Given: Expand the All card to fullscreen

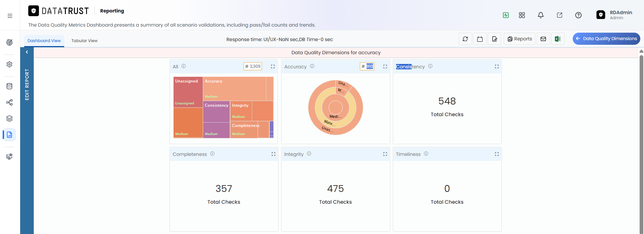Looking at the screenshot, I should point(273,67).
